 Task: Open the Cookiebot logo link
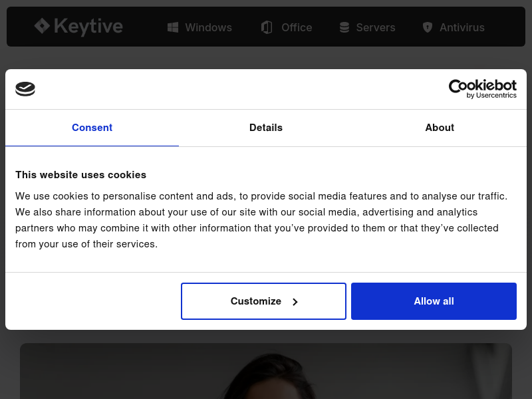pyautogui.click(x=483, y=89)
